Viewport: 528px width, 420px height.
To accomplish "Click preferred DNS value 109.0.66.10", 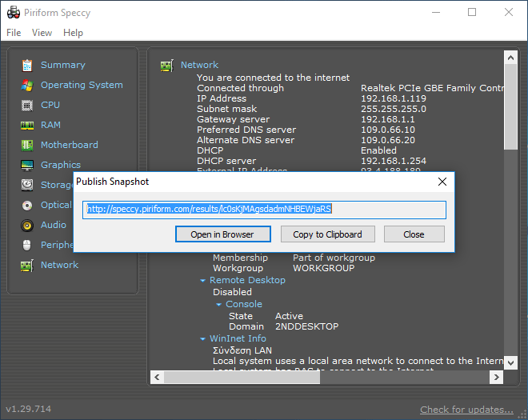I will [388, 130].
